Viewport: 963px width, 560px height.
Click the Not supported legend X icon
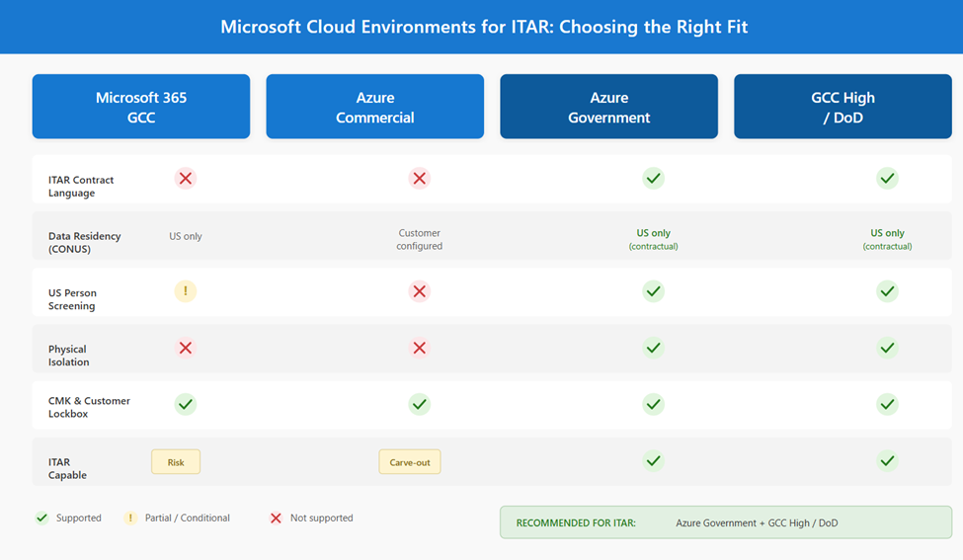276,518
